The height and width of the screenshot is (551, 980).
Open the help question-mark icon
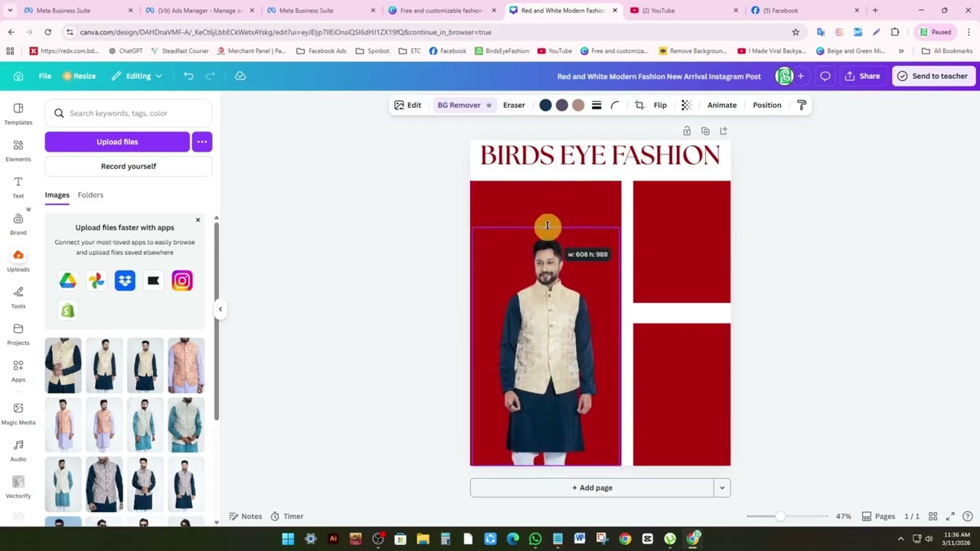[x=968, y=517]
